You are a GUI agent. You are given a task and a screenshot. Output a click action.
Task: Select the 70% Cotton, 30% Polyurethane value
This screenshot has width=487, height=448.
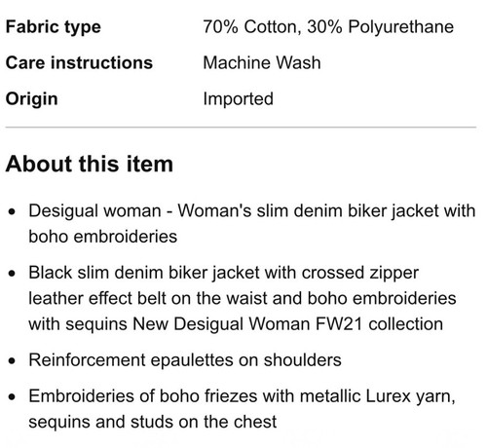tap(328, 26)
